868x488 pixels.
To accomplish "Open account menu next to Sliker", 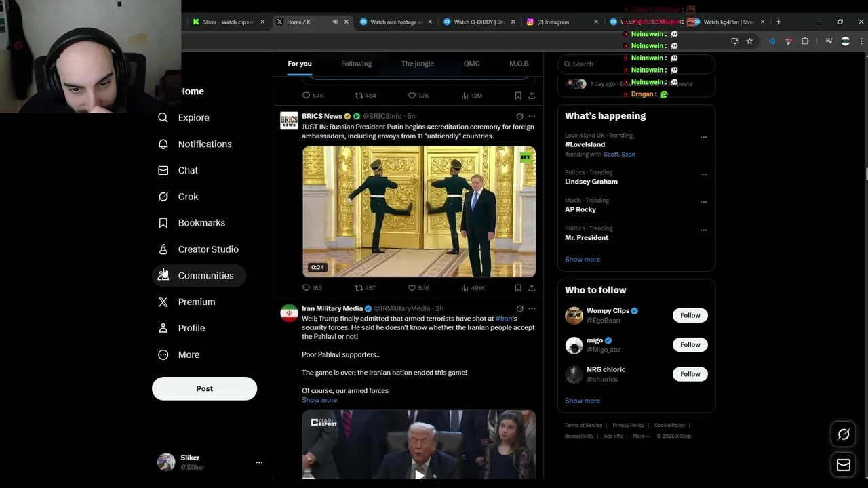I will [x=259, y=462].
